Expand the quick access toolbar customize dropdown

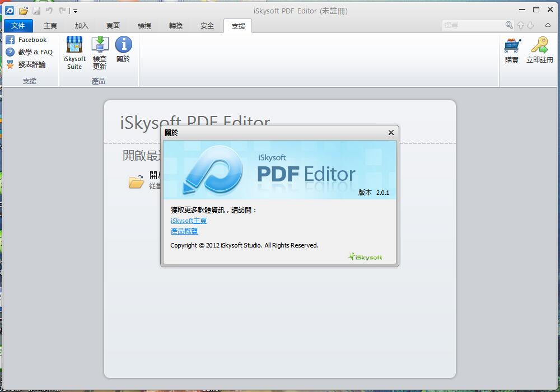point(76,11)
